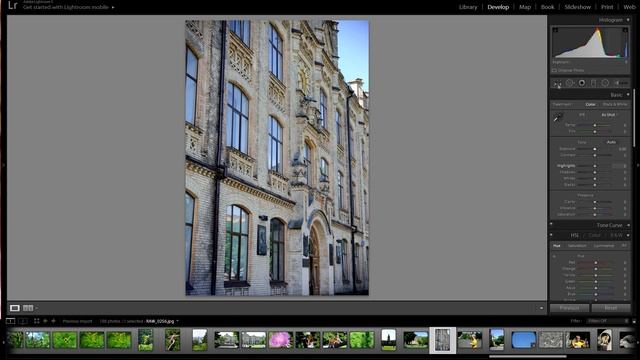The width and height of the screenshot is (640, 360).
Task: Collapse the Histogram panel
Action: [x=628, y=20]
